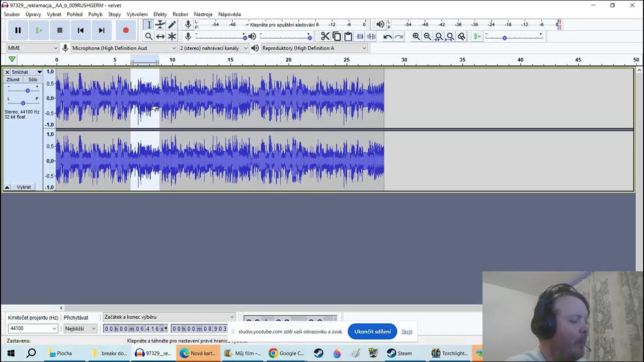Screen dimensions: 644x362
Task: Select the Time Shift tool
Action: (160, 36)
